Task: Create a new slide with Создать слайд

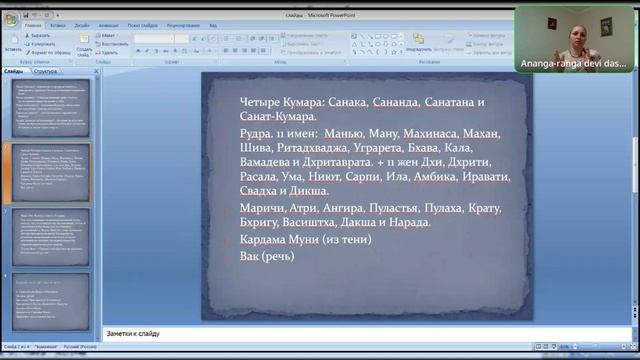Action: (x=84, y=46)
